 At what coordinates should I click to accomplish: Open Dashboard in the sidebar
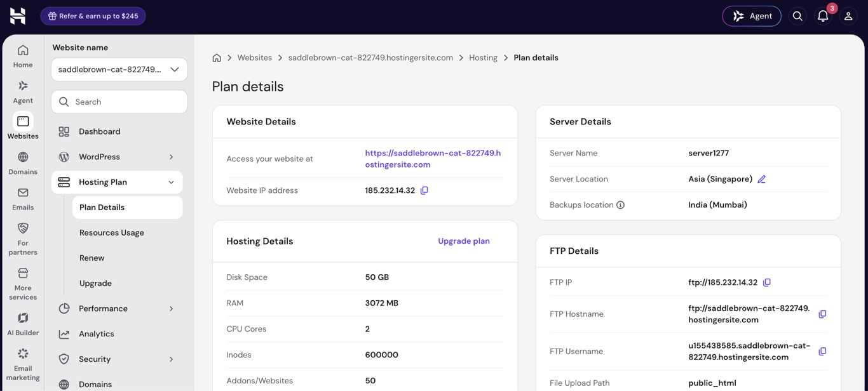[117, 131]
